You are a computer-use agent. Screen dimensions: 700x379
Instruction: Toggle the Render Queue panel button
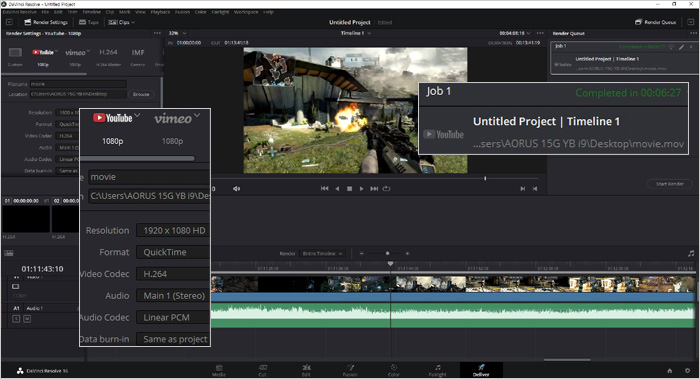pos(655,22)
